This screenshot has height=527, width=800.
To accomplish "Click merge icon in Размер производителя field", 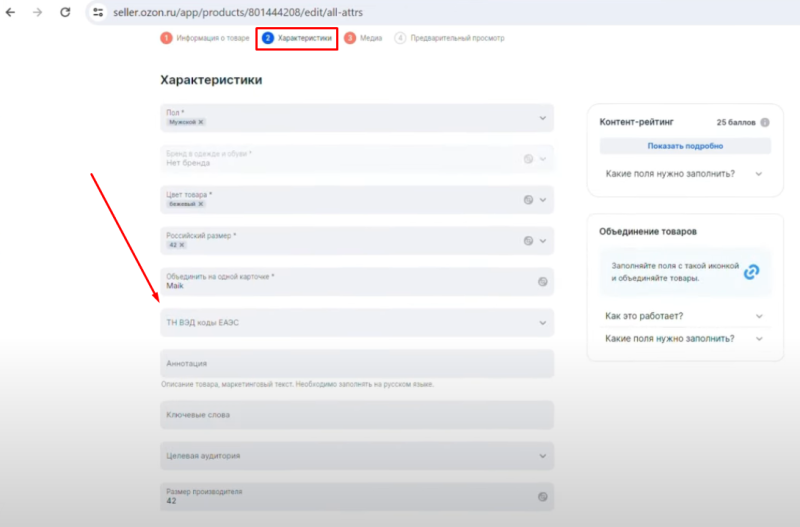I will 542,496.
